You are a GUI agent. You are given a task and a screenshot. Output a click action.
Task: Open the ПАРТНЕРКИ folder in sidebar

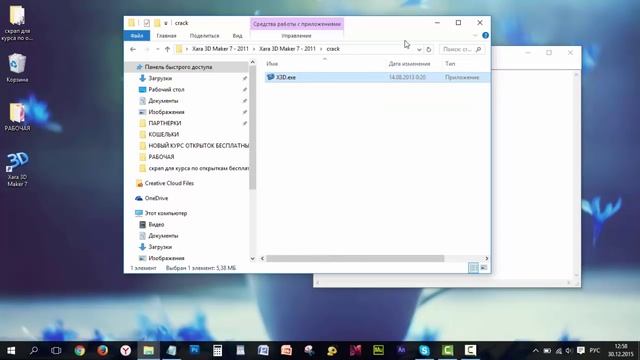[x=165, y=123]
